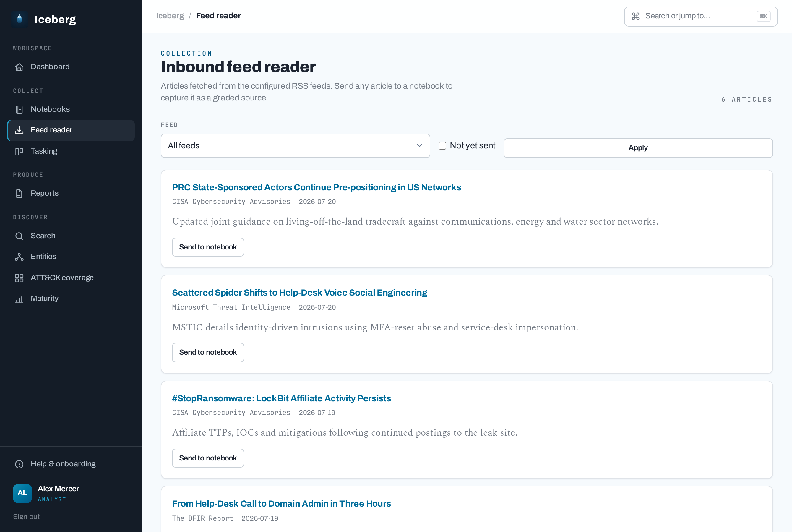Viewport: 792px width, 532px height.
Task: Click the Feed reader download icon
Action: pos(19,130)
